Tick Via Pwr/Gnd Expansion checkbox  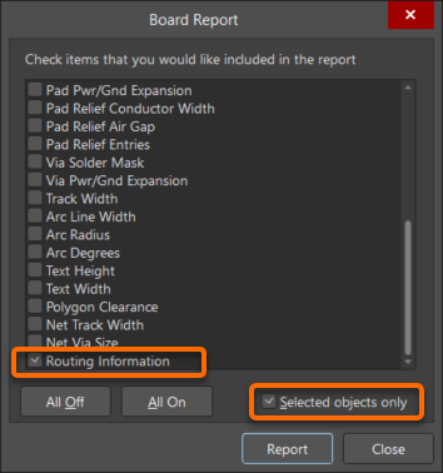pyautogui.click(x=35, y=180)
